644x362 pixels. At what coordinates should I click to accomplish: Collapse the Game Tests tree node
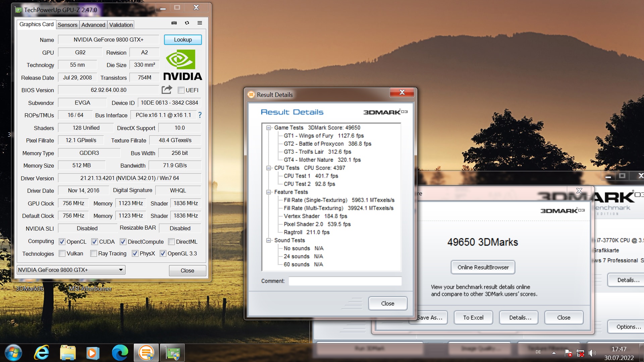[268, 128]
